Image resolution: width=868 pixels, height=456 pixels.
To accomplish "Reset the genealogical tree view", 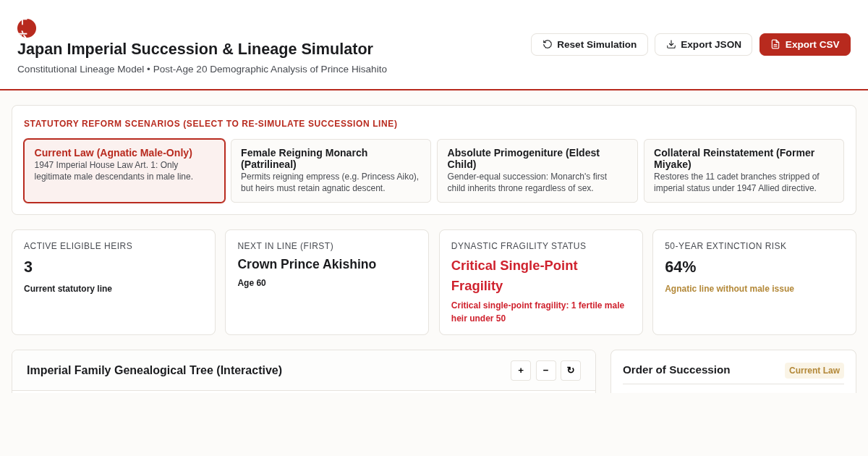I will [571, 371].
